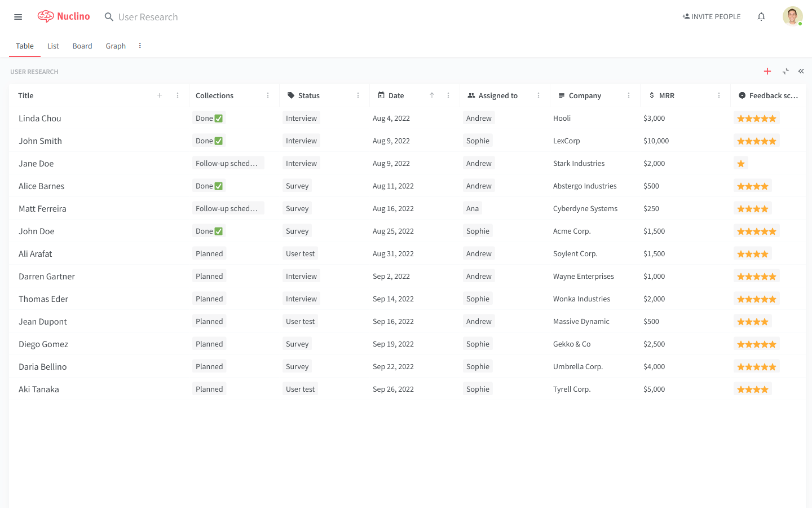This screenshot has height=508, width=812.
Task: Click Thomas Eder's five-star rating
Action: click(x=757, y=299)
